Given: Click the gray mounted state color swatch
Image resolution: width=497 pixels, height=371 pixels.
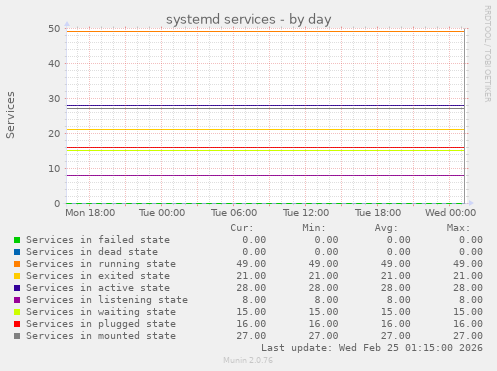Looking at the screenshot, I should tap(17, 336).
